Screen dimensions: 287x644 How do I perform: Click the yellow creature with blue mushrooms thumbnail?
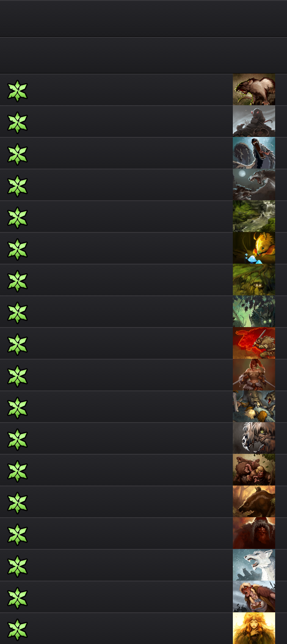[254, 248]
